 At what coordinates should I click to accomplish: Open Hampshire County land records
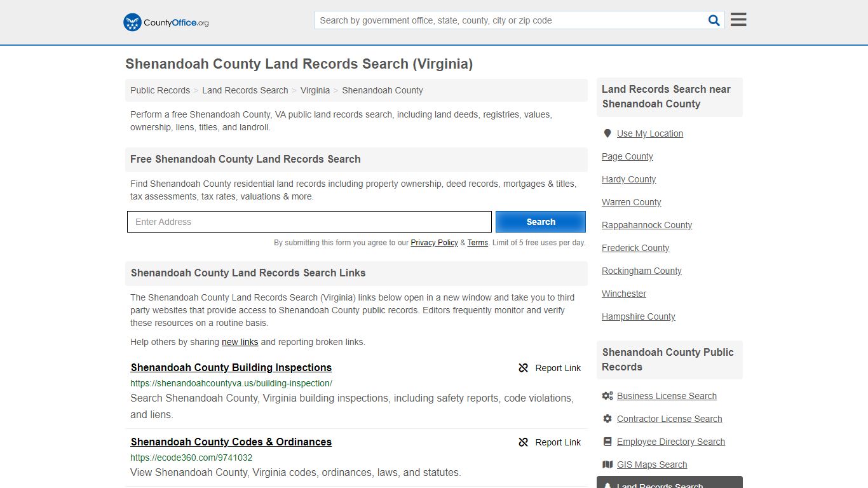[x=639, y=316]
